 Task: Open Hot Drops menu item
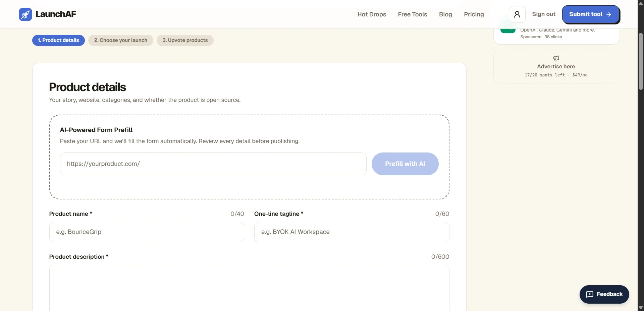372,14
